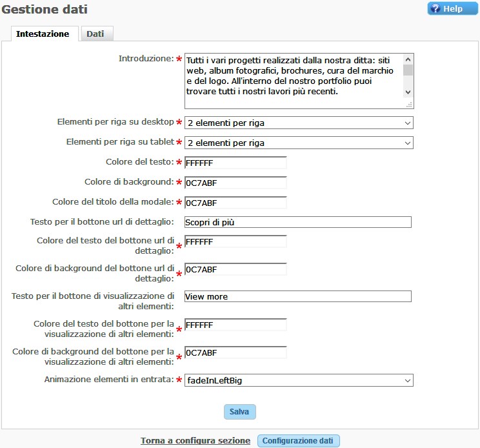Click Colore del testo del bottone url field
Image resolution: width=480 pixels, height=448 pixels.
click(235, 241)
